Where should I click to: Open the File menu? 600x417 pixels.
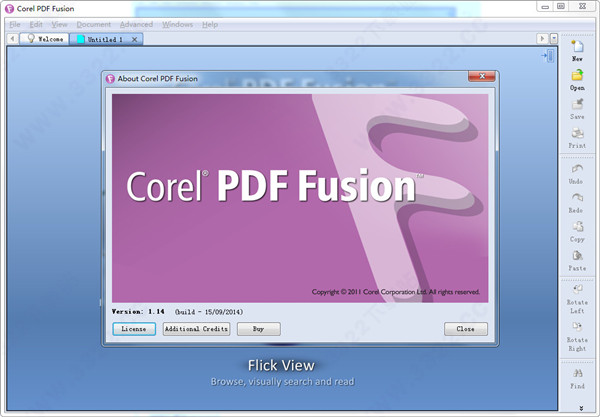coord(15,24)
